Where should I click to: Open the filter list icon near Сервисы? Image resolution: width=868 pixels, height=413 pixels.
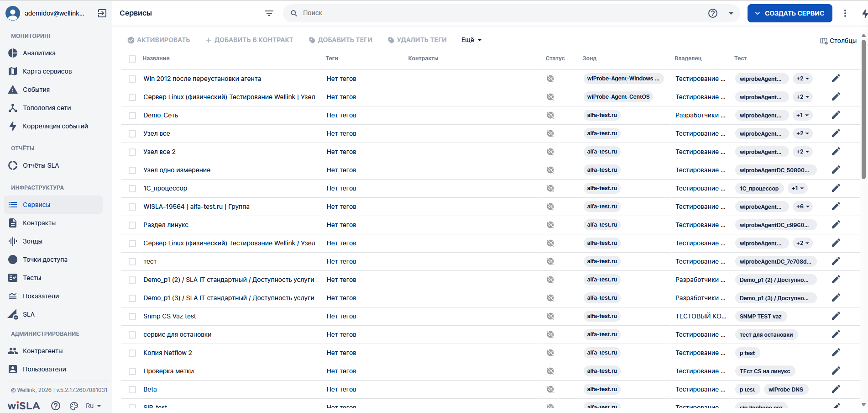coord(269,13)
